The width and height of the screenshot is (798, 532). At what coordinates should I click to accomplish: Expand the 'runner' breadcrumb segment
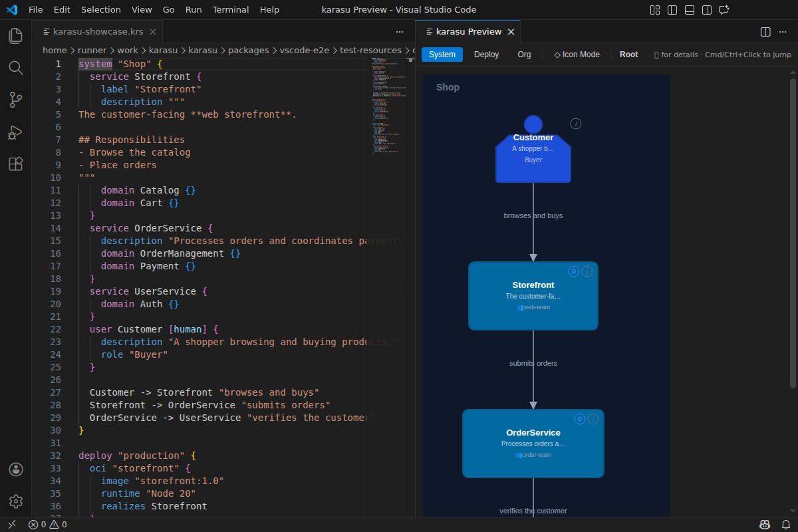92,50
